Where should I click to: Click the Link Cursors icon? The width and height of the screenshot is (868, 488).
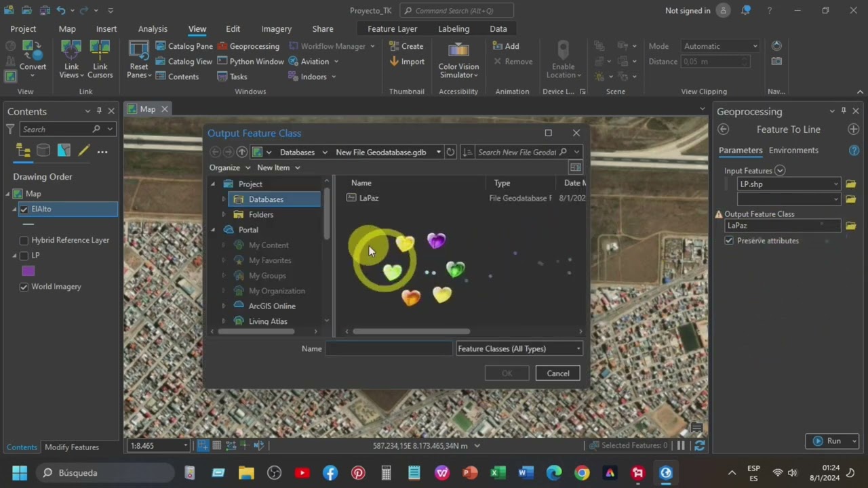pos(100,58)
